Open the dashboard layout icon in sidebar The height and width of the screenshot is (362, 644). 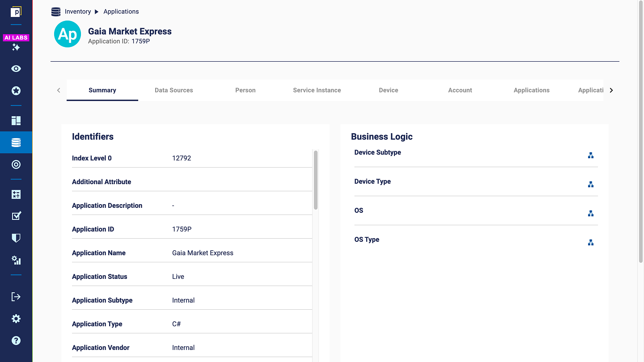(x=16, y=121)
